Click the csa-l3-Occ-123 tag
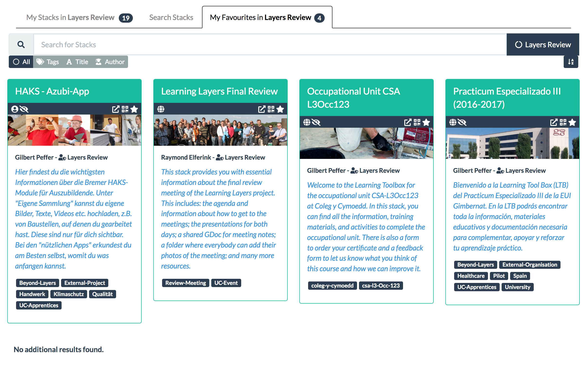This screenshot has height=367, width=588. coord(381,286)
